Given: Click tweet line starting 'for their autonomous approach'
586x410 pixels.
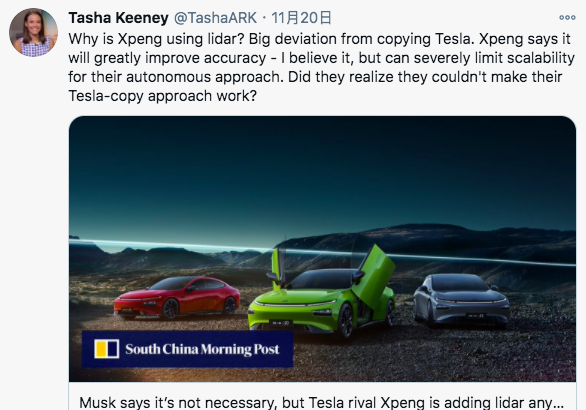Looking at the screenshot, I should click(315, 77).
